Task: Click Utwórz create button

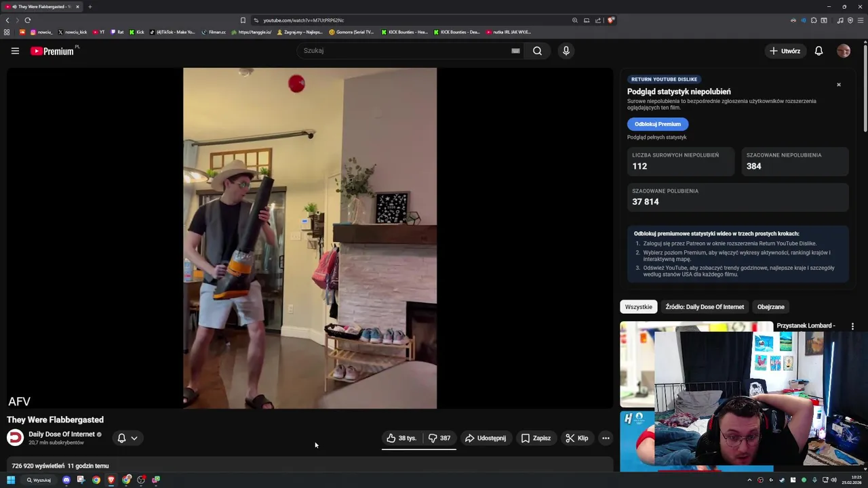Action: point(785,51)
